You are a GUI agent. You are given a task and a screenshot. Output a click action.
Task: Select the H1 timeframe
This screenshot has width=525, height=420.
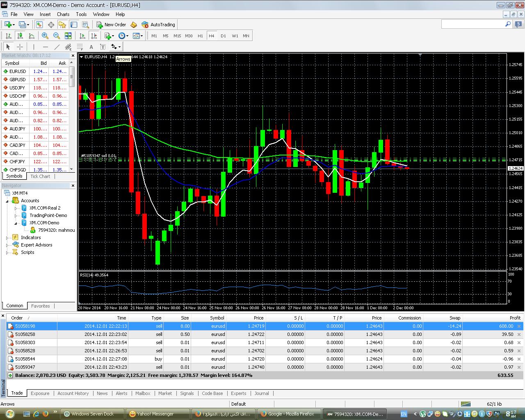click(x=200, y=36)
